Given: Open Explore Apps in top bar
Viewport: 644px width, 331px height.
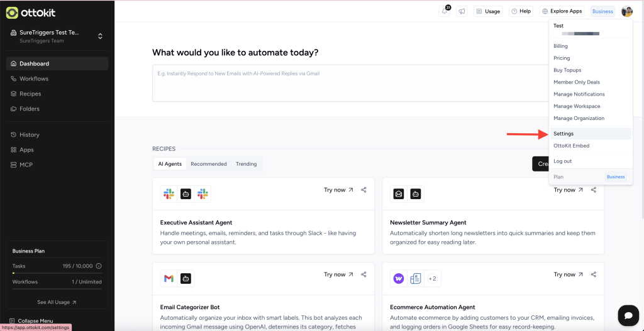Looking at the screenshot, I should (562, 11).
